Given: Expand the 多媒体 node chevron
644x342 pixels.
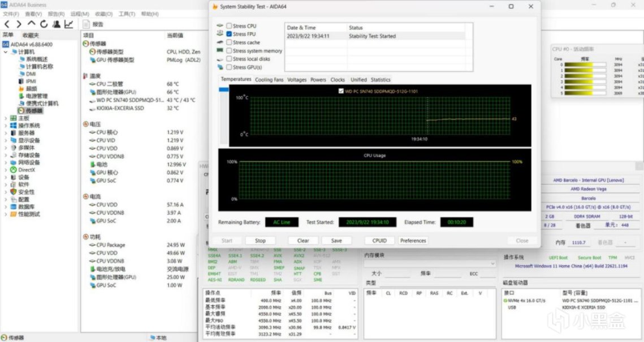Looking at the screenshot, I should coord(6,148).
